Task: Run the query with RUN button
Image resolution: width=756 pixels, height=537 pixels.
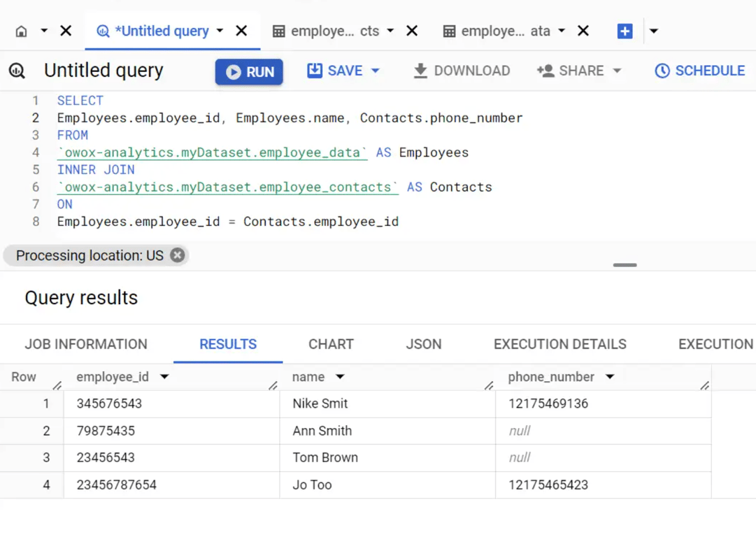Action: point(249,72)
